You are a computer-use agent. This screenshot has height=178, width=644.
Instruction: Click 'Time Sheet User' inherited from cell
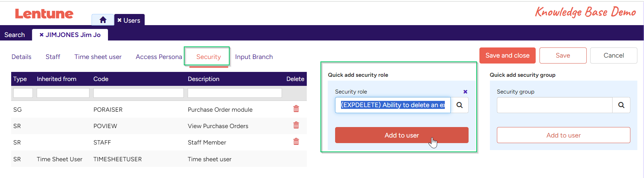click(x=59, y=159)
